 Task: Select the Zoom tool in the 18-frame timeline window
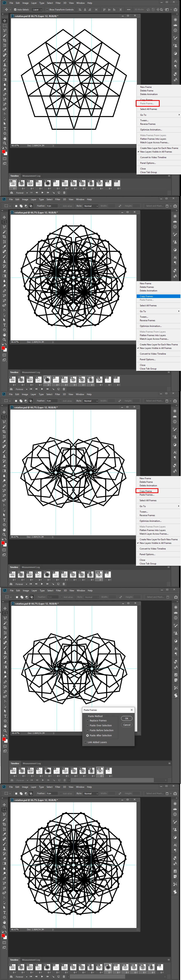tap(5, 927)
